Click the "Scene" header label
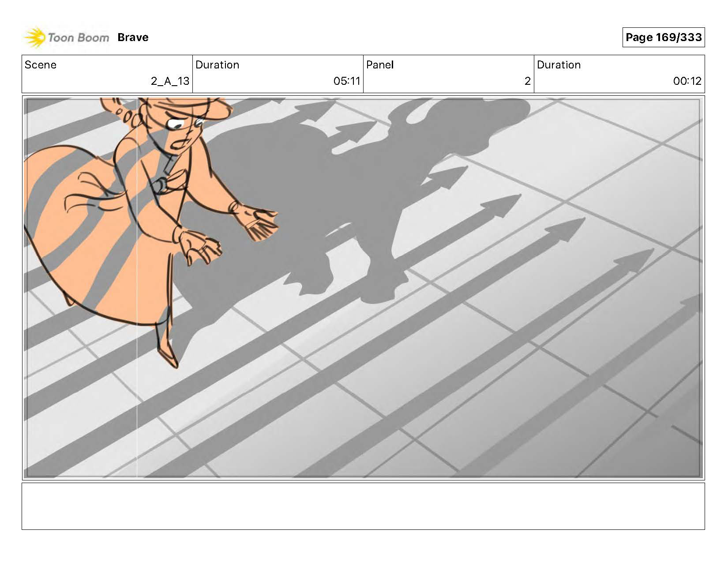 pyautogui.click(x=41, y=65)
